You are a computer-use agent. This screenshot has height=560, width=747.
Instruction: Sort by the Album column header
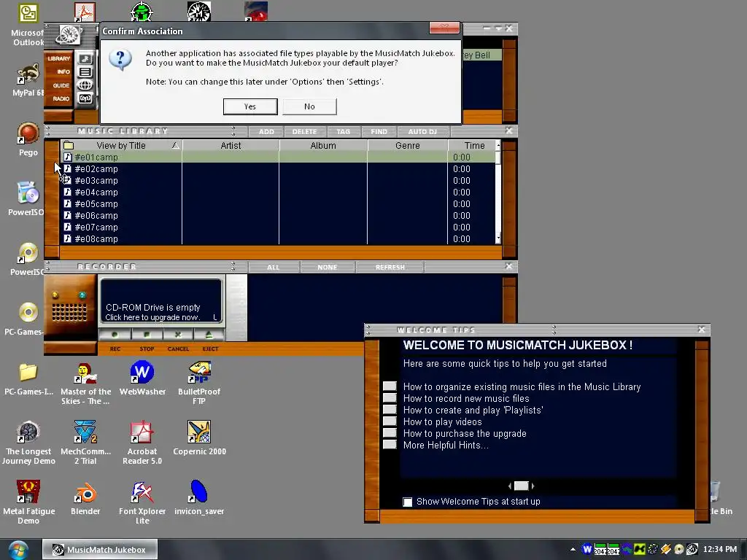click(323, 145)
